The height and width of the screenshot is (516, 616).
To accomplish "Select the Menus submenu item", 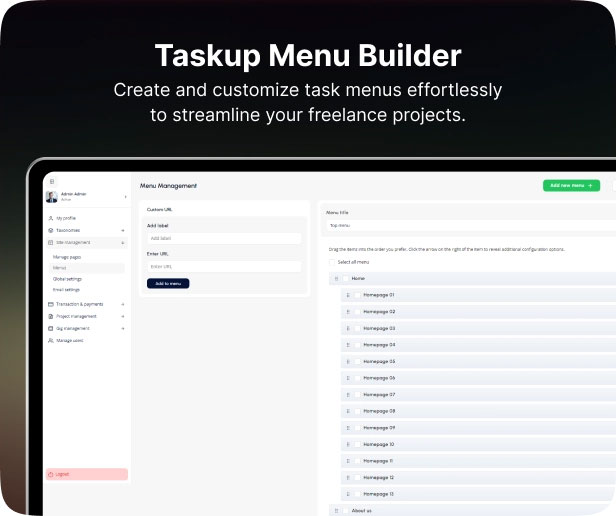I will 87,268.
